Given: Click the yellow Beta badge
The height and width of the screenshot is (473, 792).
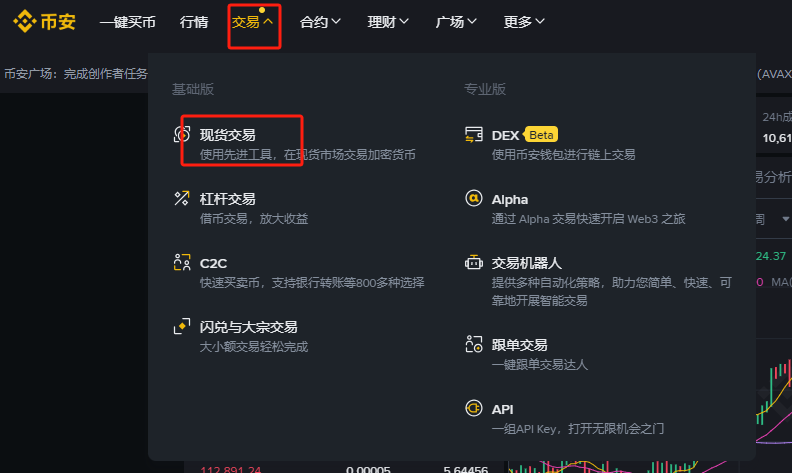Looking at the screenshot, I should click(x=541, y=135).
